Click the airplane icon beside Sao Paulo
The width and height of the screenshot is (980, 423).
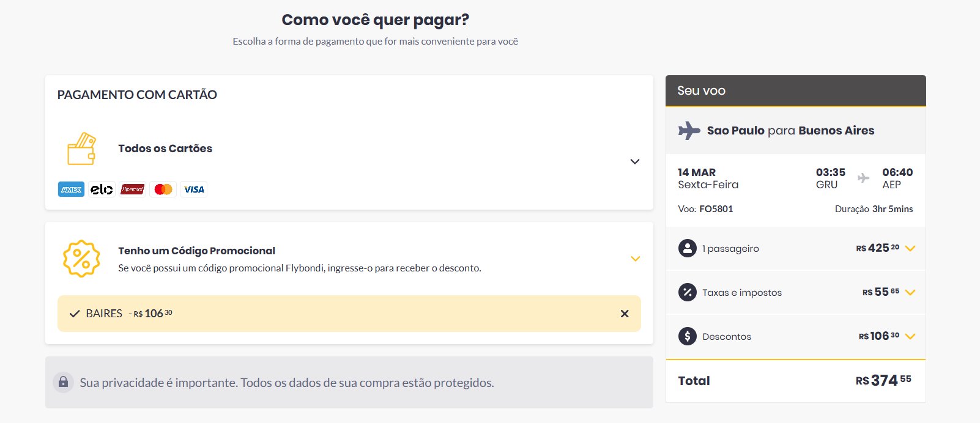click(689, 130)
